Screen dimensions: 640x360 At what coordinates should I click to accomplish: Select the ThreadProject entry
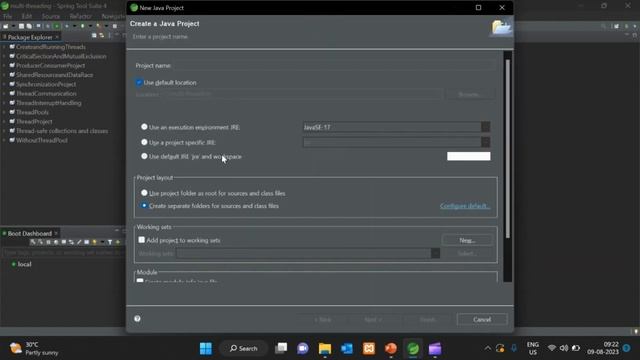coord(34,121)
